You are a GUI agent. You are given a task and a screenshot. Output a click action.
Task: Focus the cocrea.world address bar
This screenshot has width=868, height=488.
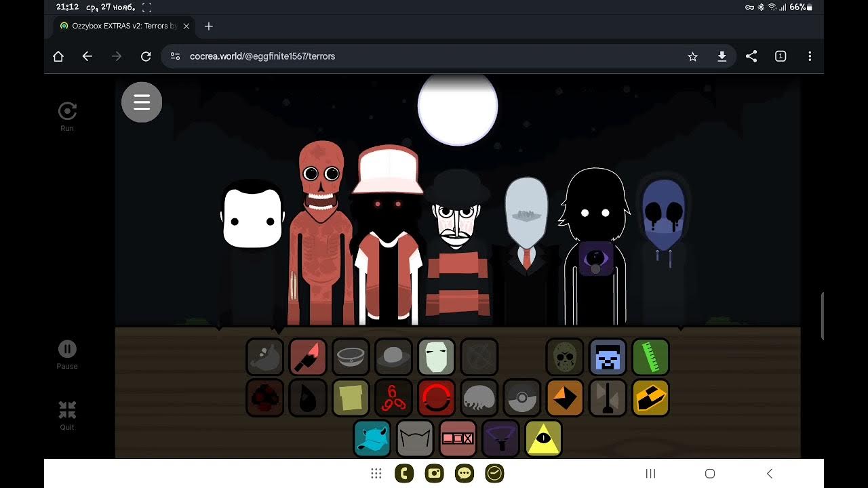point(448,56)
